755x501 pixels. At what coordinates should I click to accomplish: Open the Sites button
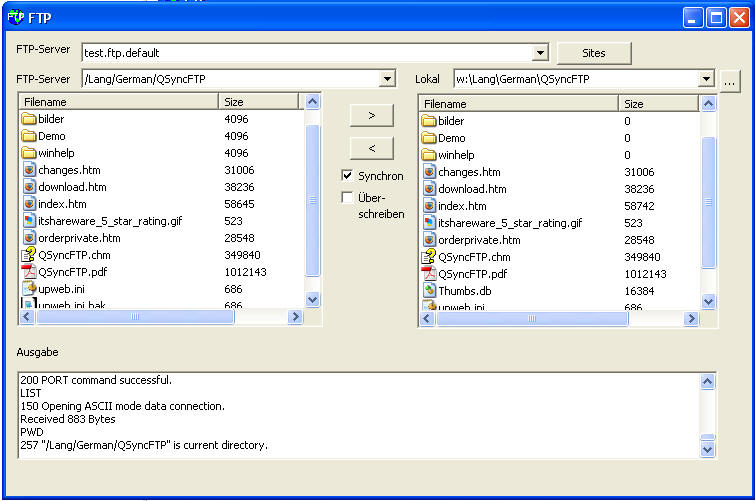[x=594, y=53]
